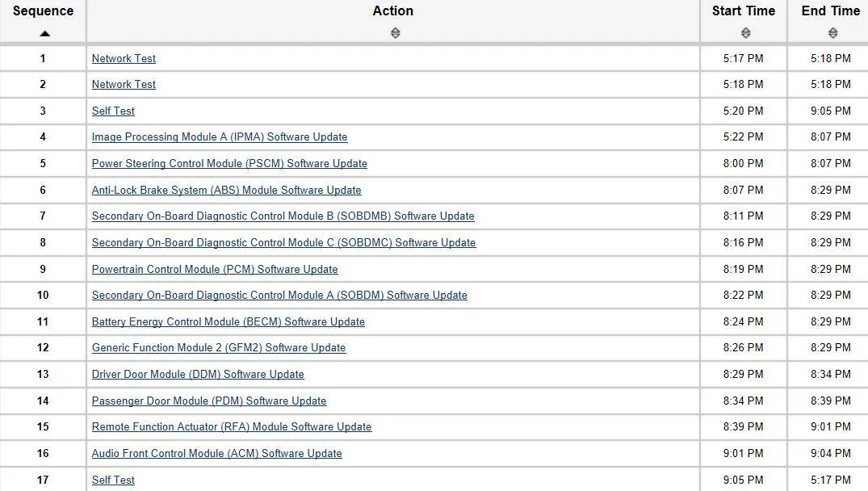Open Driver Door Module (DDM) Software Update
Viewport: 868px width, 491px height.
(198, 375)
